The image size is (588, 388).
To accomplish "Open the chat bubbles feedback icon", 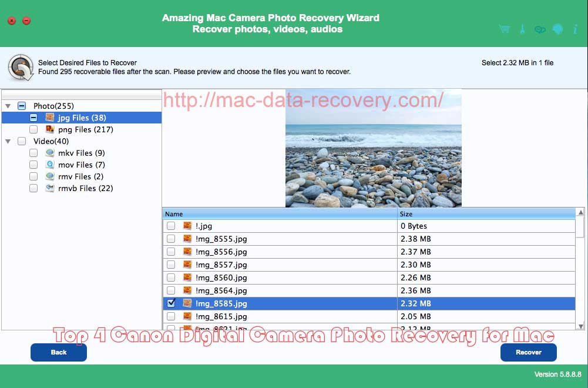I will [x=539, y=29].
